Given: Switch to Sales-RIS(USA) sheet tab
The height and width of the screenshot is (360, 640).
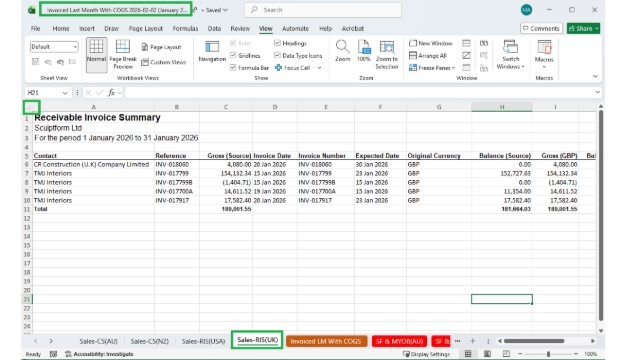Looking at the screenshot, I should (203, 341).
